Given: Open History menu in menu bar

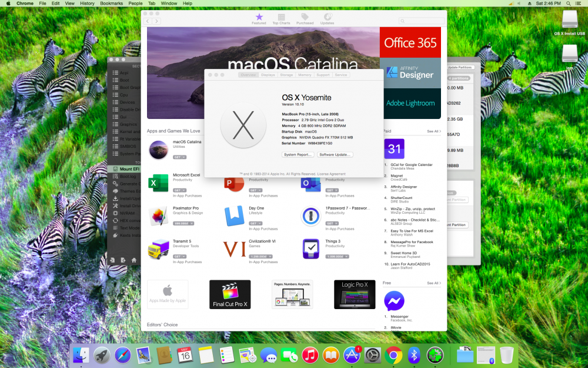Looking at the screenshot, I should coord(87,4).
